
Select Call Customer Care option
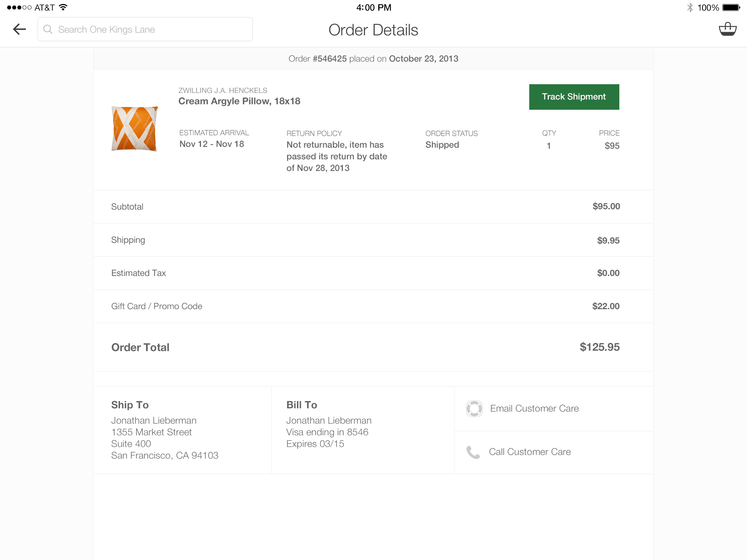coord(530,452)
